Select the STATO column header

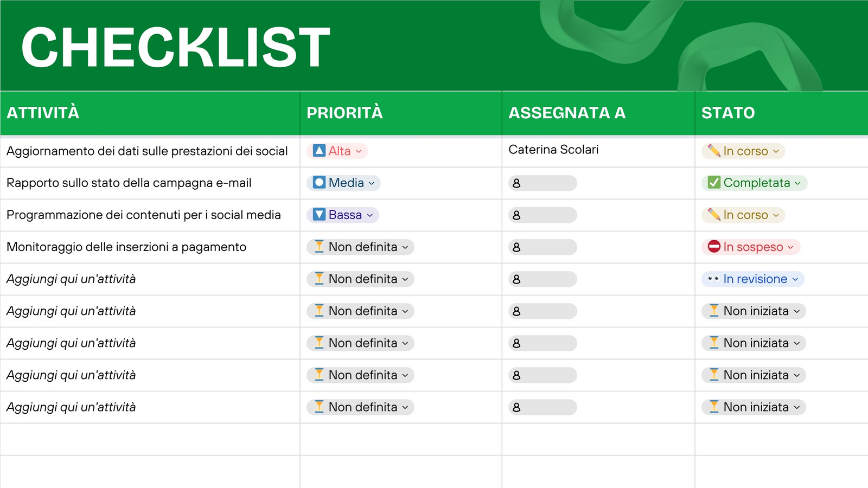(x=728, y=113)
